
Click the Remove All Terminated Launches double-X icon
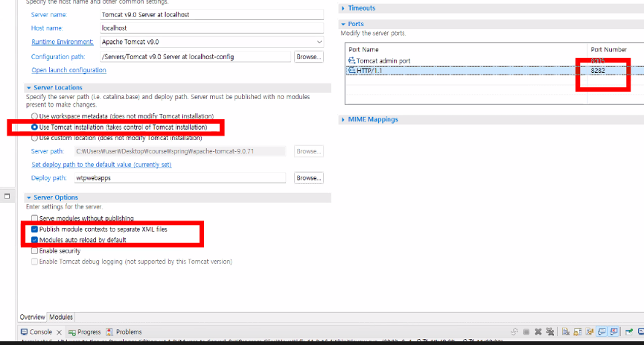pyautogui.click(x=550, y=332)
